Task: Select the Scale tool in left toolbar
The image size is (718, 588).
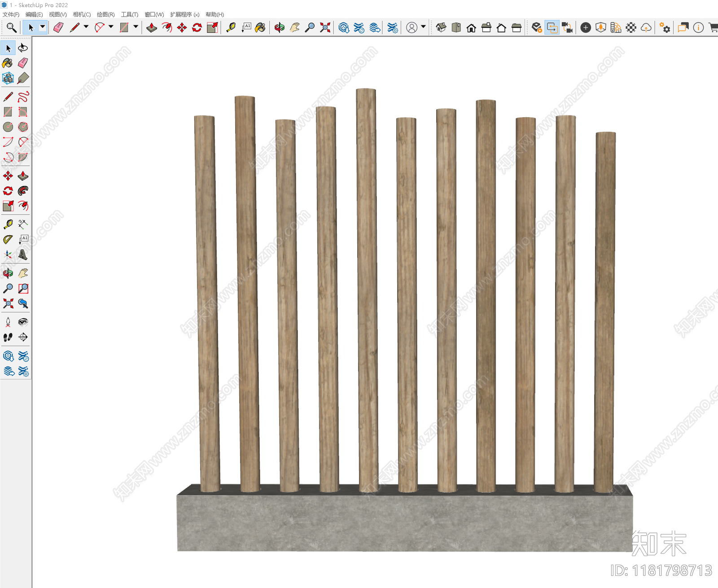Action: pos(8,206)
